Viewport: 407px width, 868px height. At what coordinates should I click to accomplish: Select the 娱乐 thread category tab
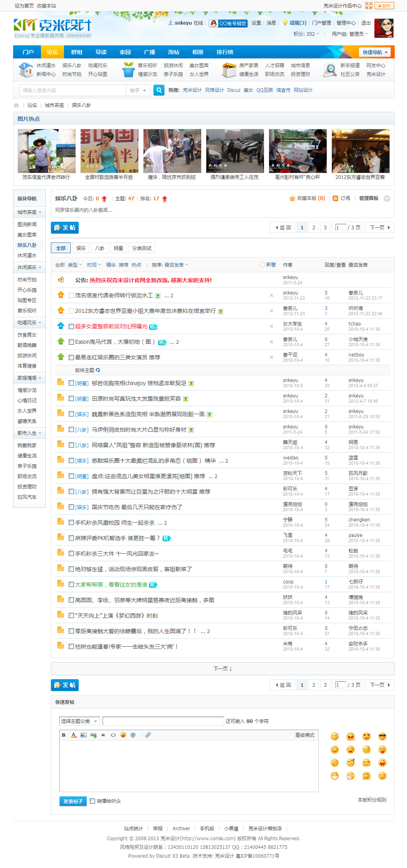click(81, 248)
